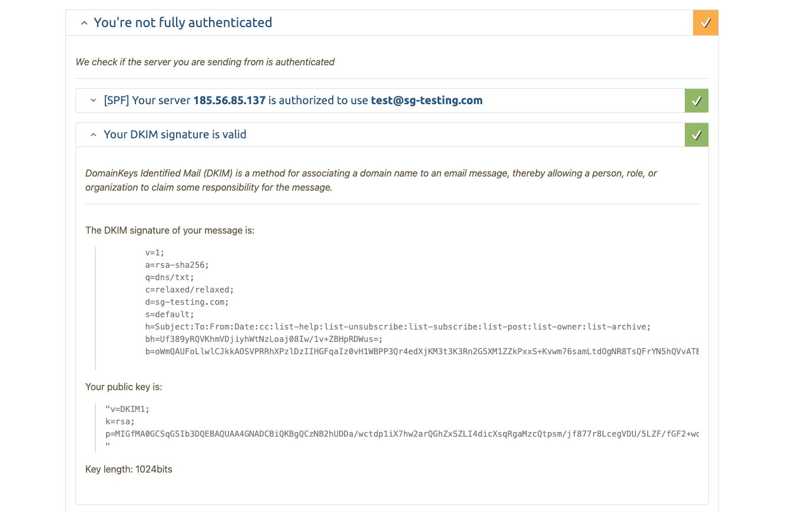Click "Your public key is:" label
Image resolution: width=812 pixels, height=512 pixels.
click(x=124, y=387)
